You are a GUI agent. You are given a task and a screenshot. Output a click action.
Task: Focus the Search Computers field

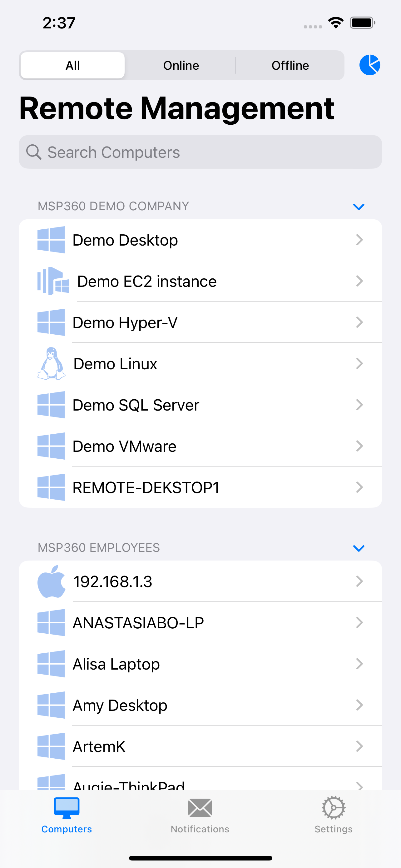200,152
